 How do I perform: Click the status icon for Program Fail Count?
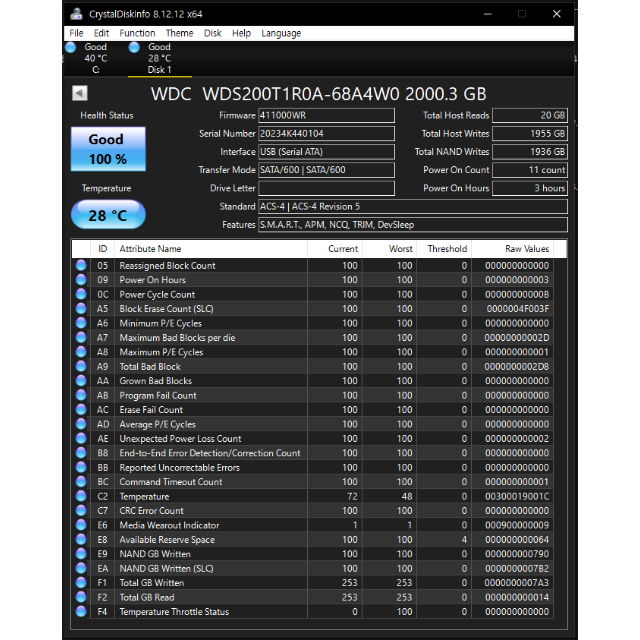[81, 395]
